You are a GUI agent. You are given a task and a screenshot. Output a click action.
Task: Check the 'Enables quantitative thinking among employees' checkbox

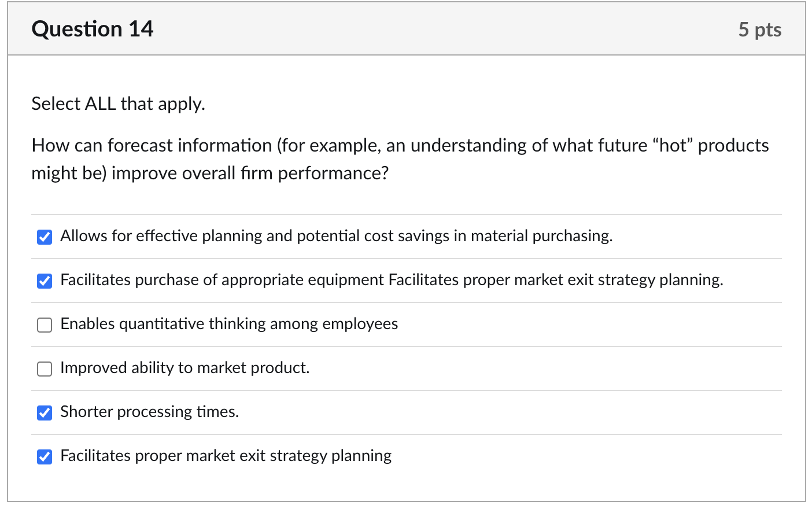click(45, 325)
